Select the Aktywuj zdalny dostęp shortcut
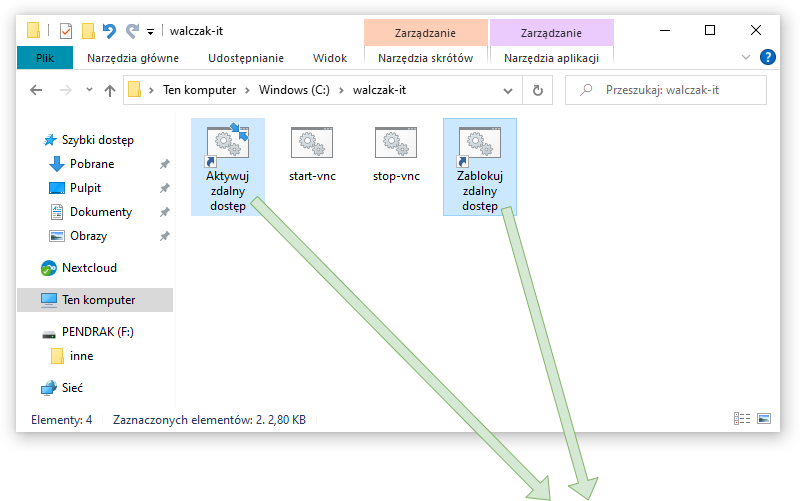Viewport: 807px width, 501px height. (228, 167)
